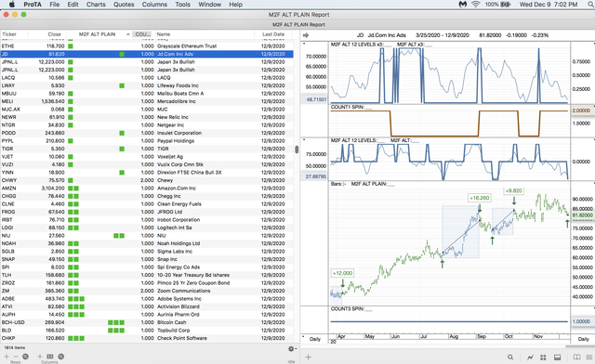This screenshot has height=364, width=595.
Task: Select the SNAP Snap Inc row
Action: (x=147, y=259)
